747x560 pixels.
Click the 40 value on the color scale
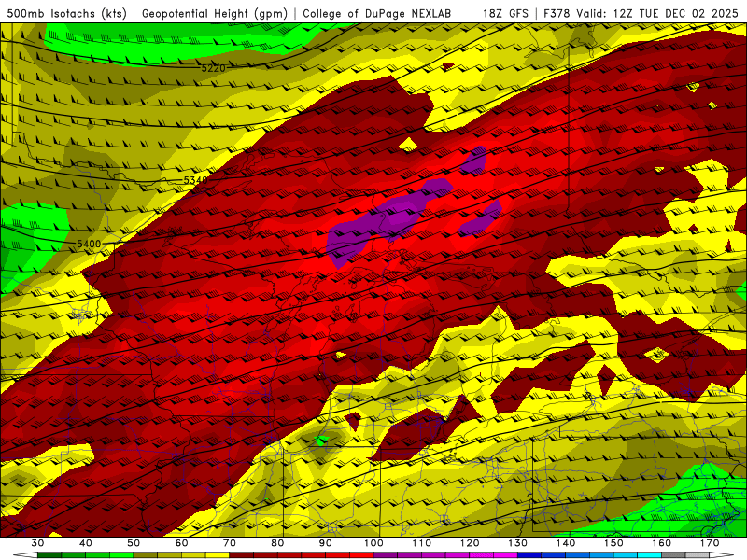(x=86, y=543)
